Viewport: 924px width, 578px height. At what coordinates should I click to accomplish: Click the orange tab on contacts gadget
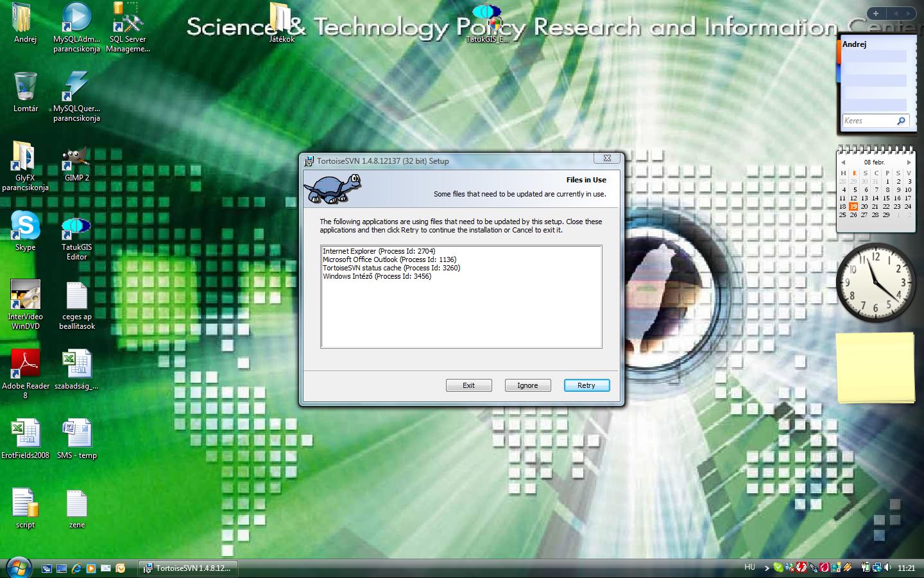click(838, 52)
